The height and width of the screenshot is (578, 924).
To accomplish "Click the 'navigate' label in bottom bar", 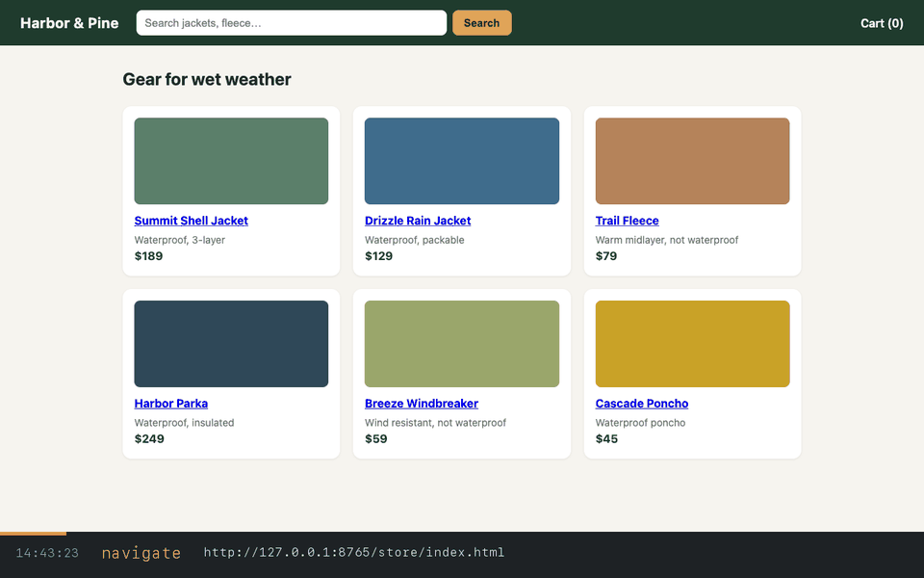I will tap(141, 553).
